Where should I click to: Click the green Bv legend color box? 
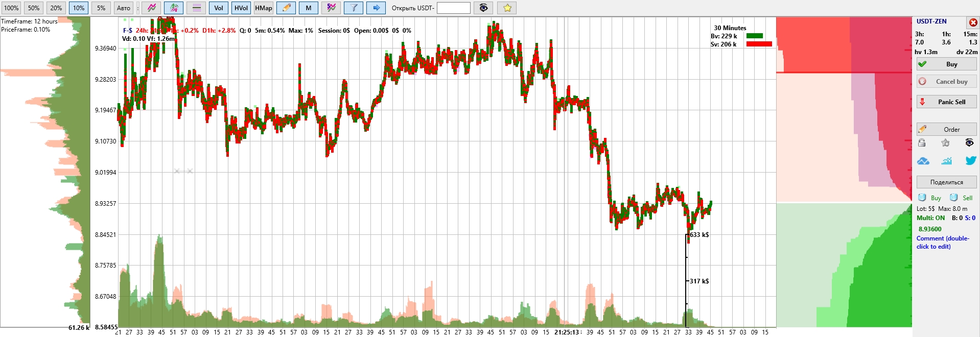click(754, 36)
